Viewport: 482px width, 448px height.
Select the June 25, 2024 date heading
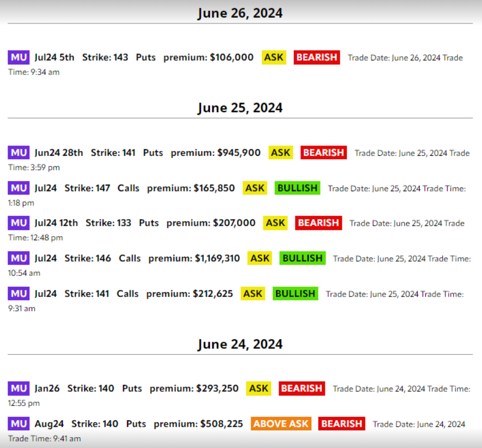240,108
